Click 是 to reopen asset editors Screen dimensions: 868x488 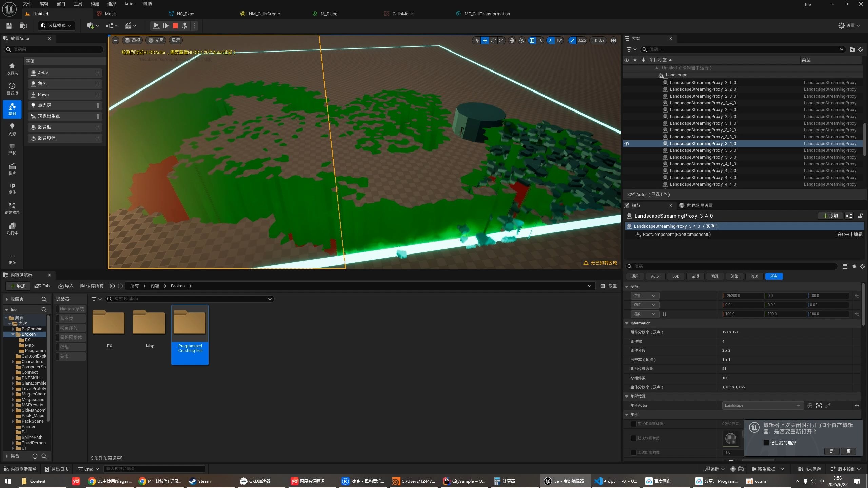[x=832, y=451]
